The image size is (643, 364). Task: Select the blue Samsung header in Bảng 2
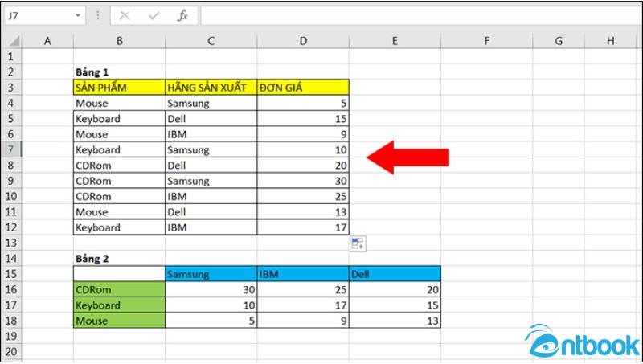click(x=211, y=274)
